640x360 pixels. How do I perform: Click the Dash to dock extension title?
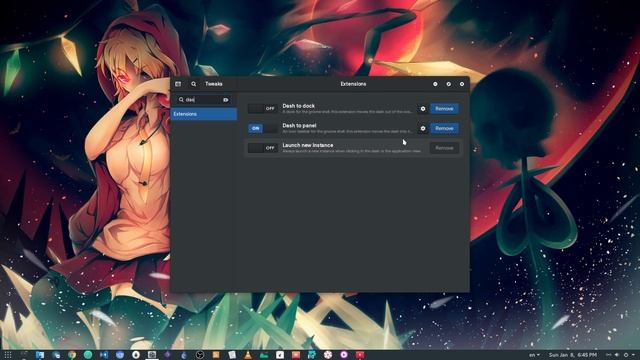[298, 106]
